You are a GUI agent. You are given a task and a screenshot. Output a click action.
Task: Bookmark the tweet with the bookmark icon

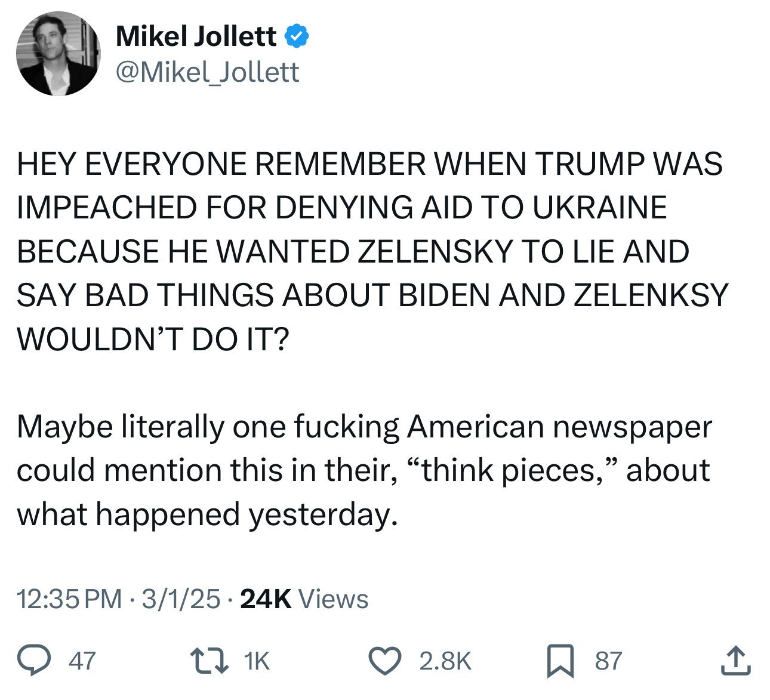tap(560, 661)
